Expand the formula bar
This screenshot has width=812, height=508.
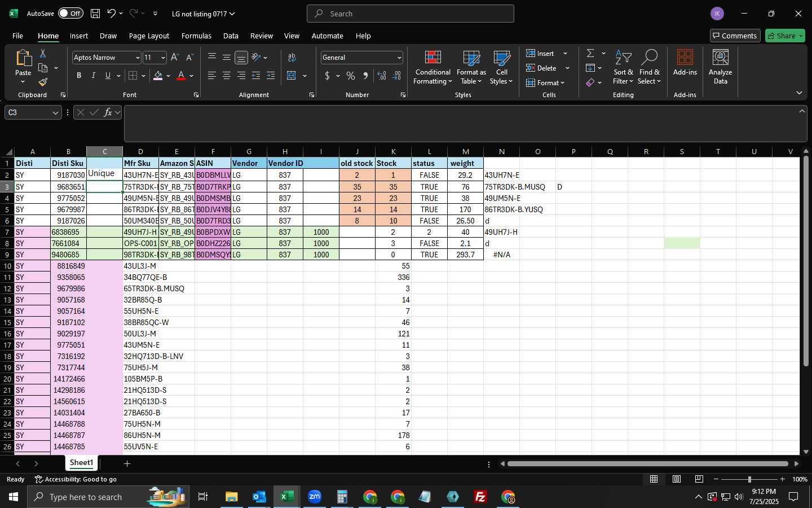click(802, 111)
